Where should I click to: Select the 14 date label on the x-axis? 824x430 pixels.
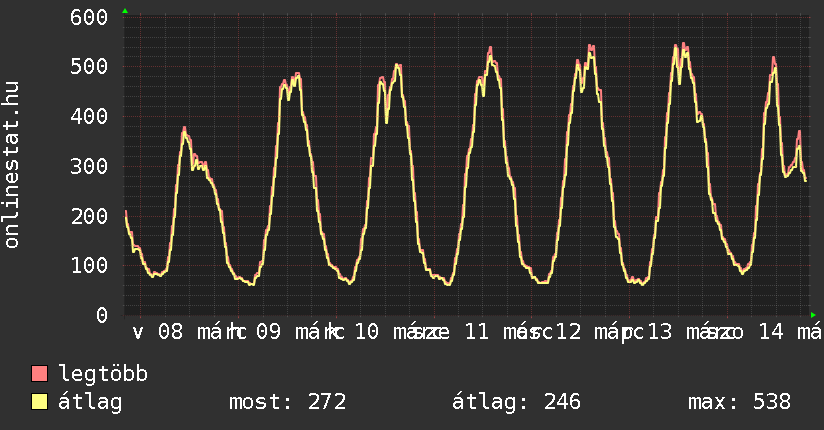(771, 331)
